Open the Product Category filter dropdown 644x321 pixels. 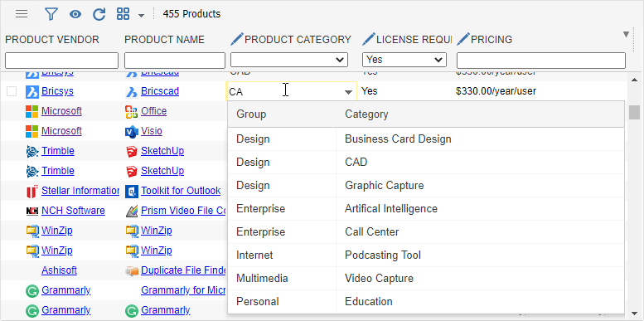coord(289,60)
